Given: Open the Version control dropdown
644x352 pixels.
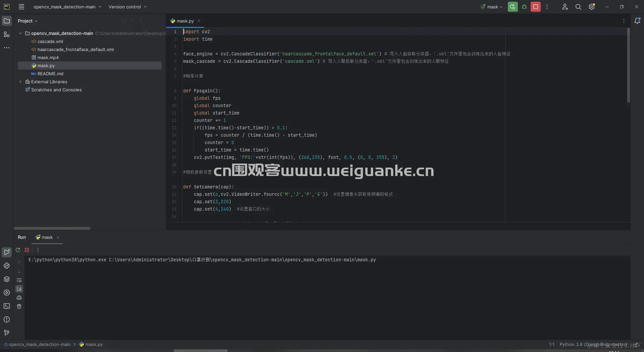Looking at the screenshot, I should click(127, 7).
